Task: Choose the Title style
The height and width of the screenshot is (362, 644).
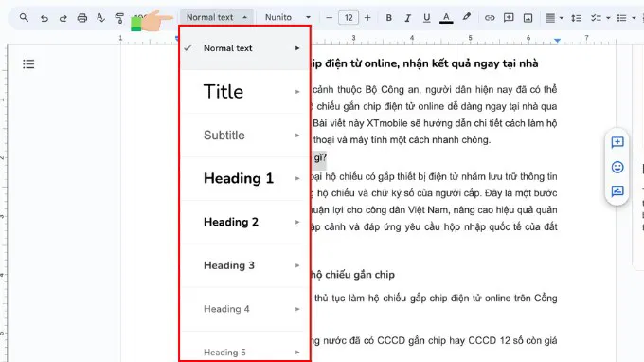Action: 244,91
